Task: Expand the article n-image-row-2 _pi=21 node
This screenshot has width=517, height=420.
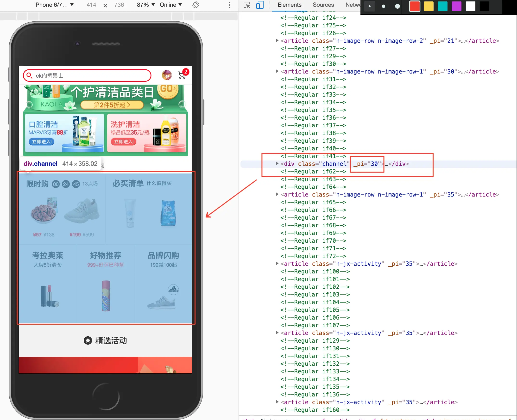Action: click(x=277, y=40)
